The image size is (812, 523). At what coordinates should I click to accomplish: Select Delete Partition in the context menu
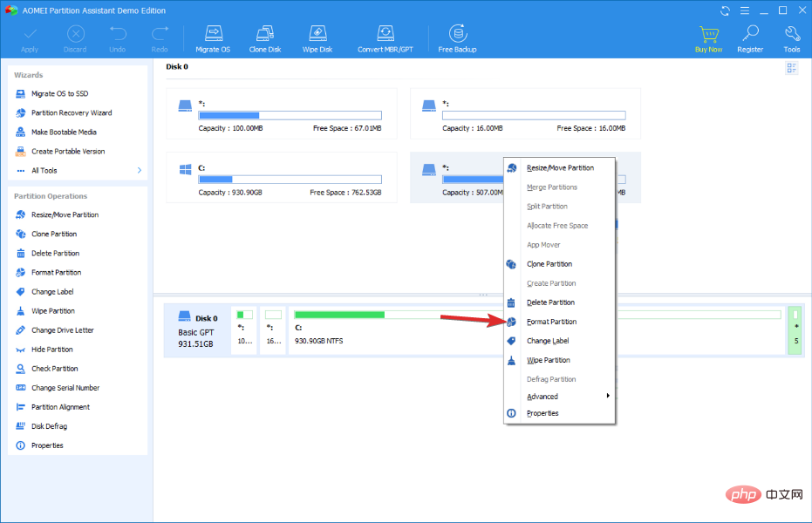coord(550,302)
